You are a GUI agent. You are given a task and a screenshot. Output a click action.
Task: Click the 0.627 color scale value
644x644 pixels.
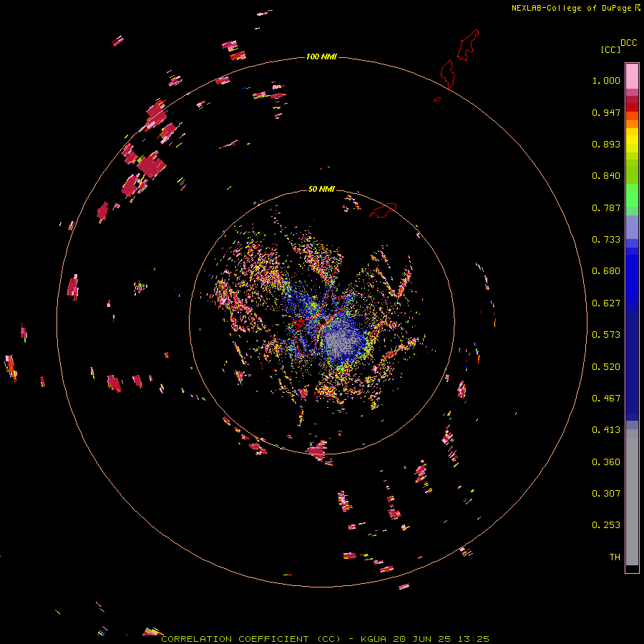[x=606, y=303]
